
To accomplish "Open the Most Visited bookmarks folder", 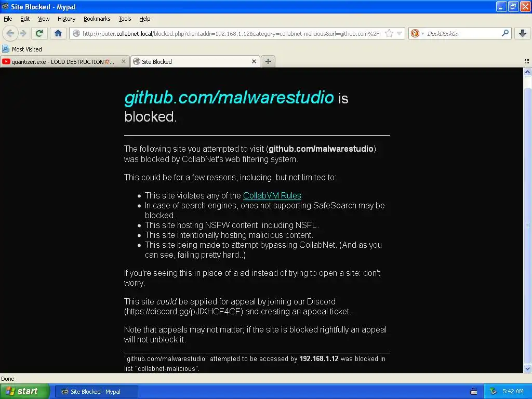I will tap(22, 49).
